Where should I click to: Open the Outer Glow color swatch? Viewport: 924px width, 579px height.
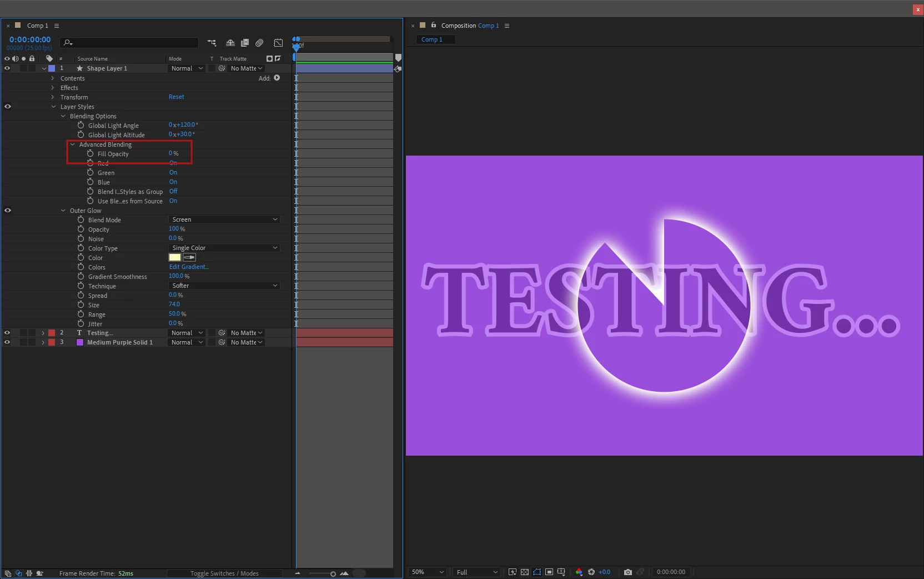175,257
